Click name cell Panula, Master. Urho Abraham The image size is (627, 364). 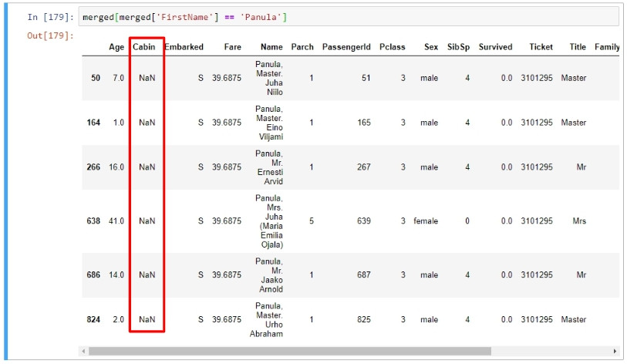(266, 319)
